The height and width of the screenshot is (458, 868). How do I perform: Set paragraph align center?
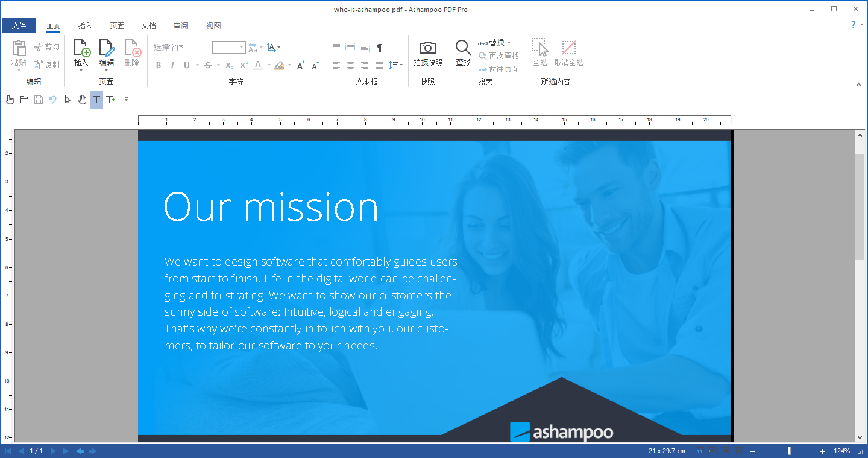tap(350, 65)
